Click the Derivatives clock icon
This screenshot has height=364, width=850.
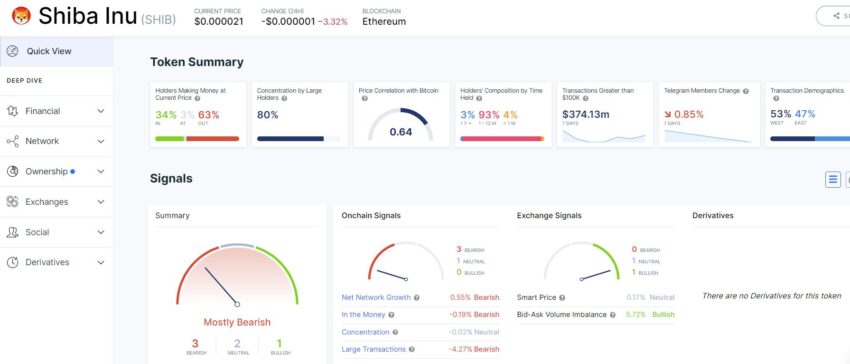click(x=12, y=263)
